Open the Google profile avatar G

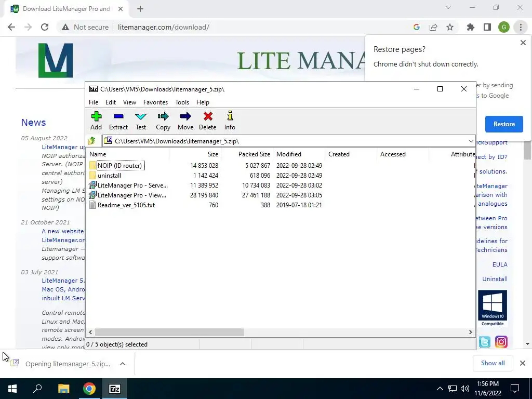point(504,27)
